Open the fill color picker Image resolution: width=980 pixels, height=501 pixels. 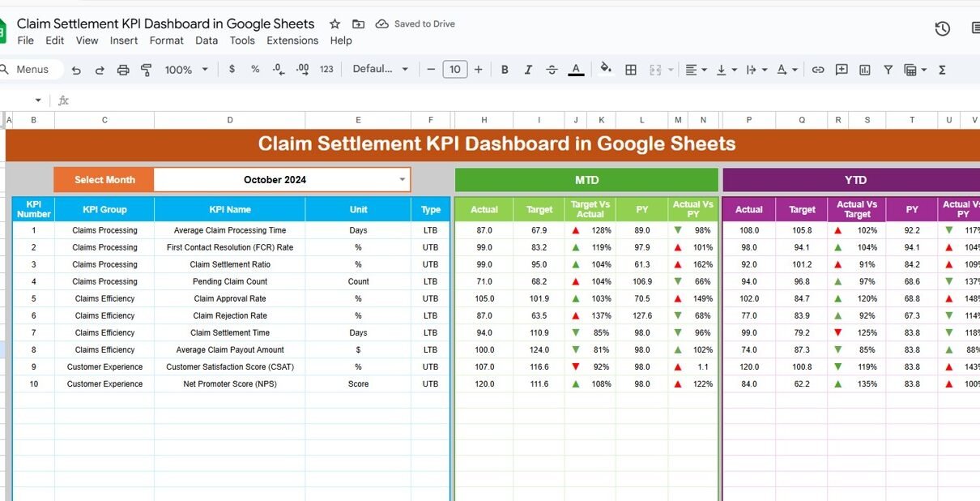click(605, 70)
